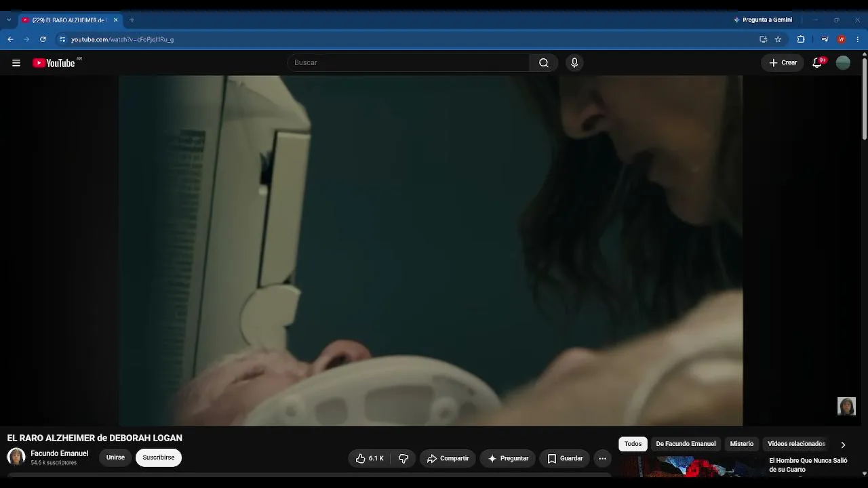The width and height of the screenshot is (868, 488).
Task: Filter by Videos relacionados chip
Action: coord(796,444)
